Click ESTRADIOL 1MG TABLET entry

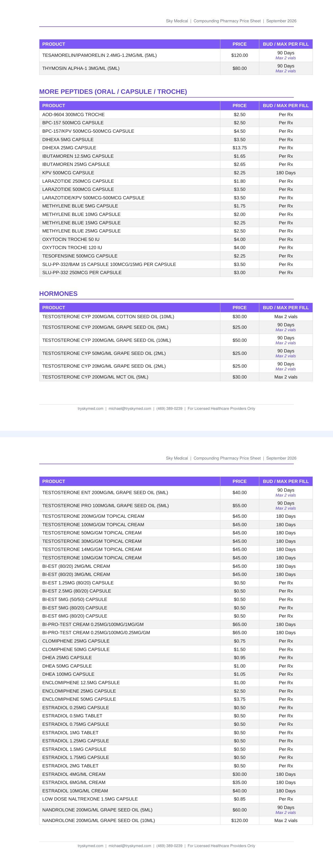[x=70, y=733]
